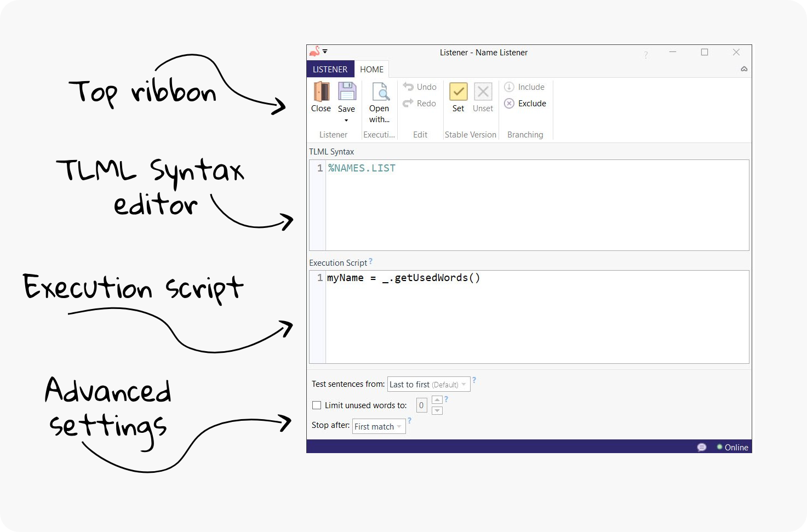The height and width of the screenshot is (532, 807).
Task: Click the chat bubble icon in status bar
Action: click(701, 447)
